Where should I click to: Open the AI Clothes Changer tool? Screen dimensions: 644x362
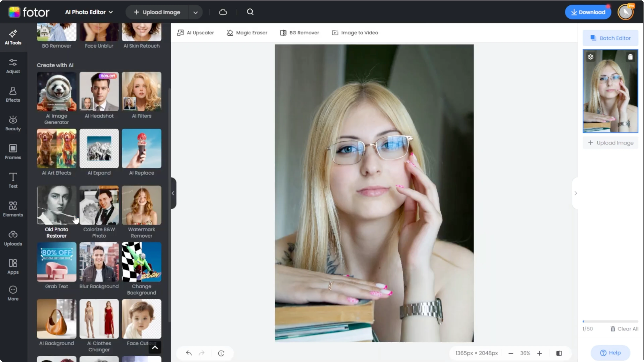tap(99, 326)
